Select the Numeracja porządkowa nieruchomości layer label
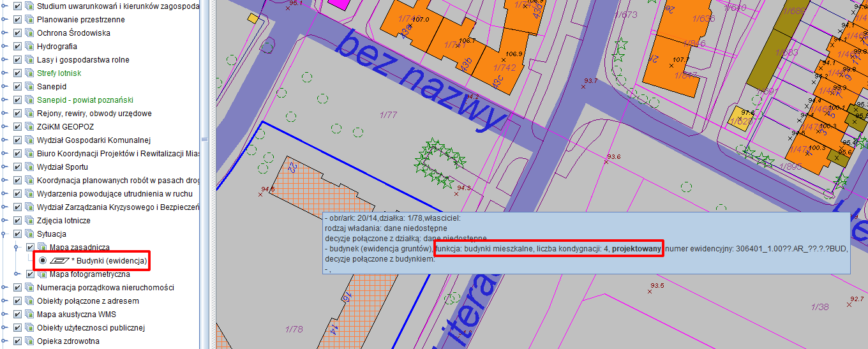Viewport: 868px width, 349px height. tap(105, 288)
